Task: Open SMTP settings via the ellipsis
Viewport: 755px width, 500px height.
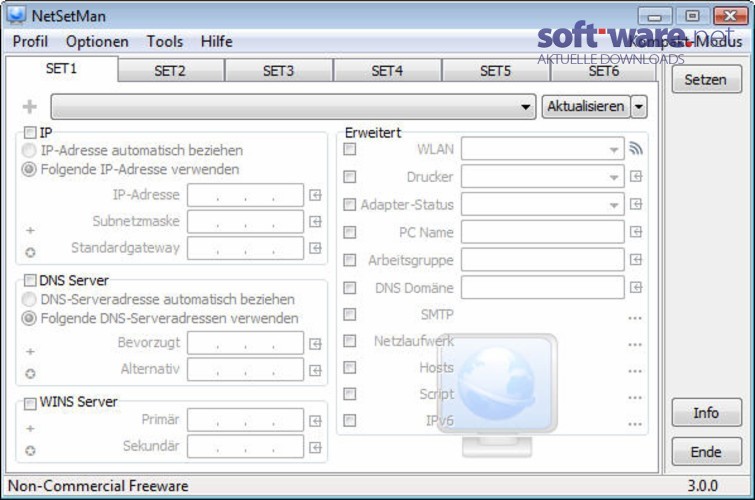Action: tap(635, 318)
